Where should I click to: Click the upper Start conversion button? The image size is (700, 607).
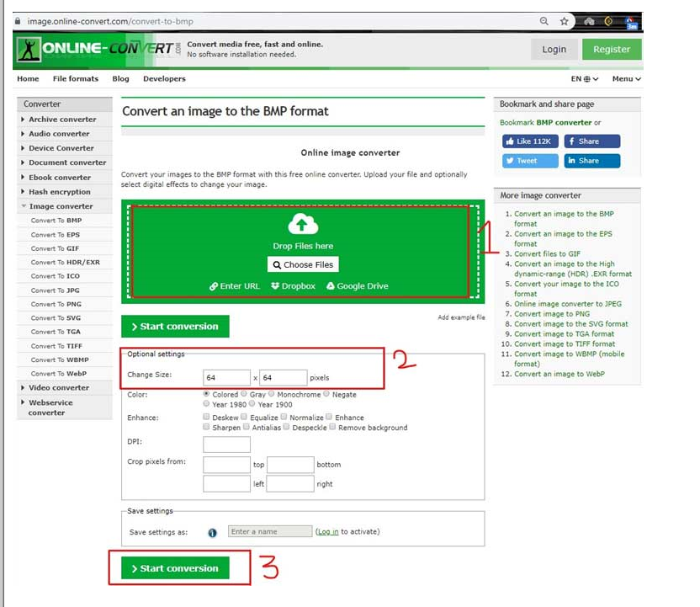(x=175, y=327)
